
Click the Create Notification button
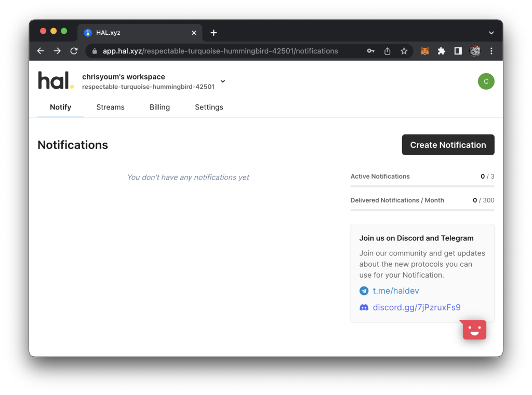[448, 145]
